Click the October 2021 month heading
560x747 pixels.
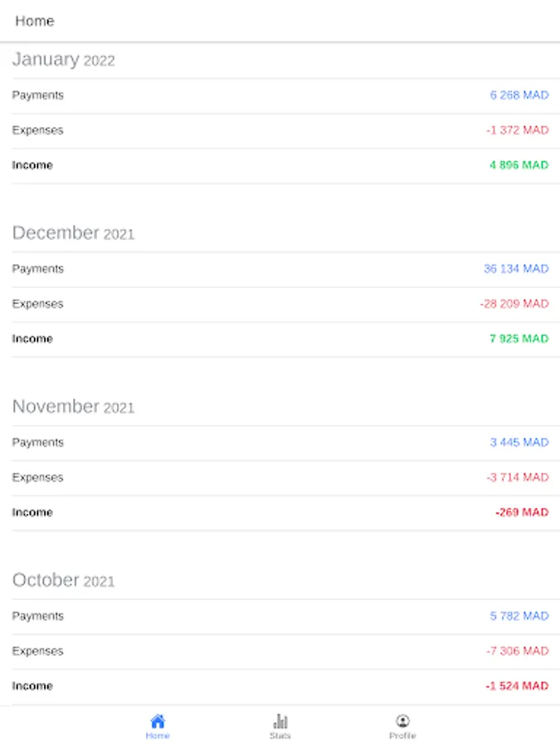pos(63,580)
